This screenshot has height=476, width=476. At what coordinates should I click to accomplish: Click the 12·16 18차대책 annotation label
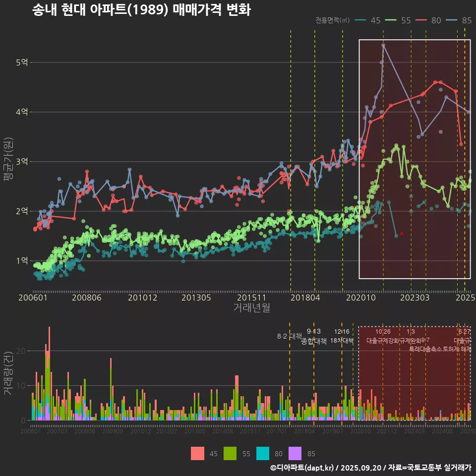(x=342, y=336)
